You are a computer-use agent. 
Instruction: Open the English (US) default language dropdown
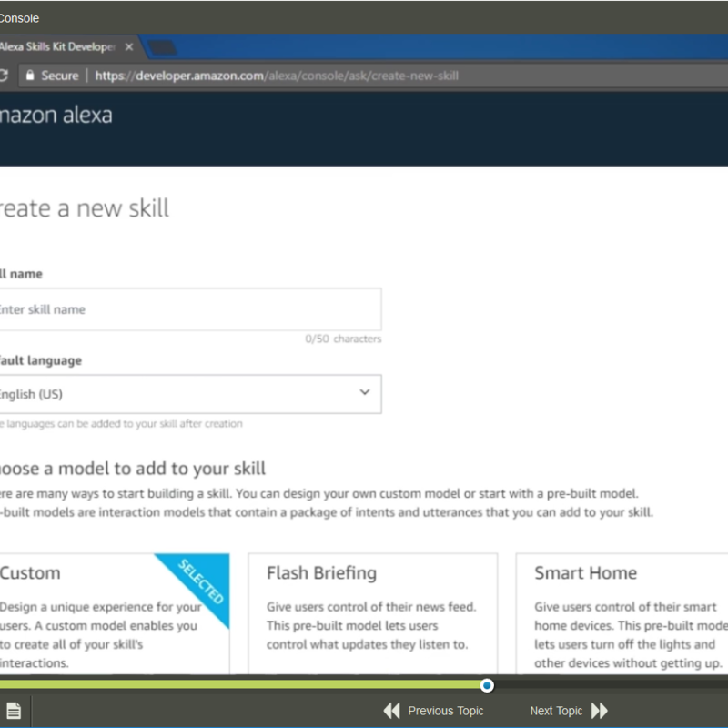click(x=190, y=394)
